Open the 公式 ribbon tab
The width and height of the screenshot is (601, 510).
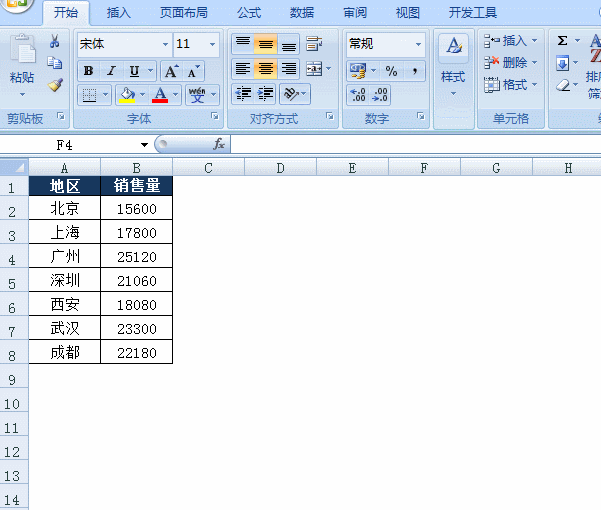(x=249, y=13)
